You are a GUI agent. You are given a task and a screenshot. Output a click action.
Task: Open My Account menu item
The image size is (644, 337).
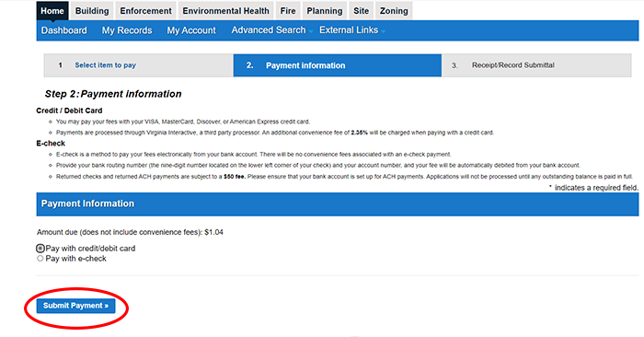point(191,30)
